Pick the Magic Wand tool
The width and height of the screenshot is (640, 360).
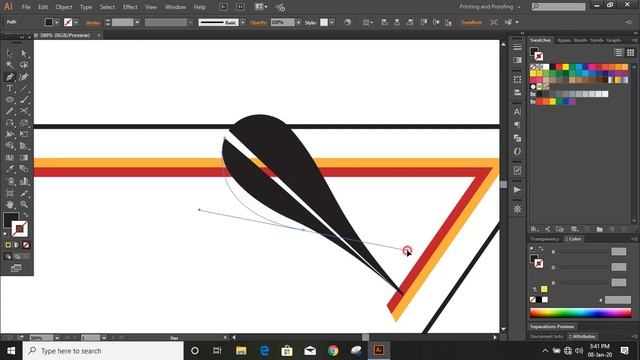[10, 65]
